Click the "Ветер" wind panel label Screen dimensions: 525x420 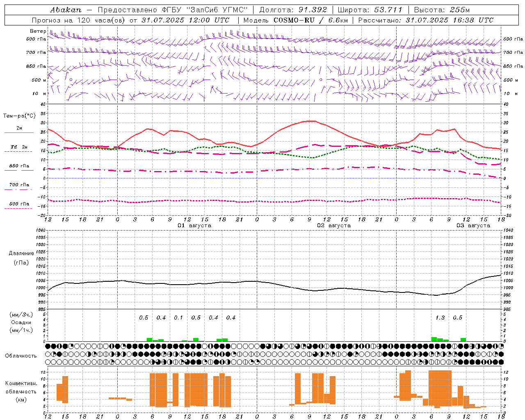pos(38,31)
